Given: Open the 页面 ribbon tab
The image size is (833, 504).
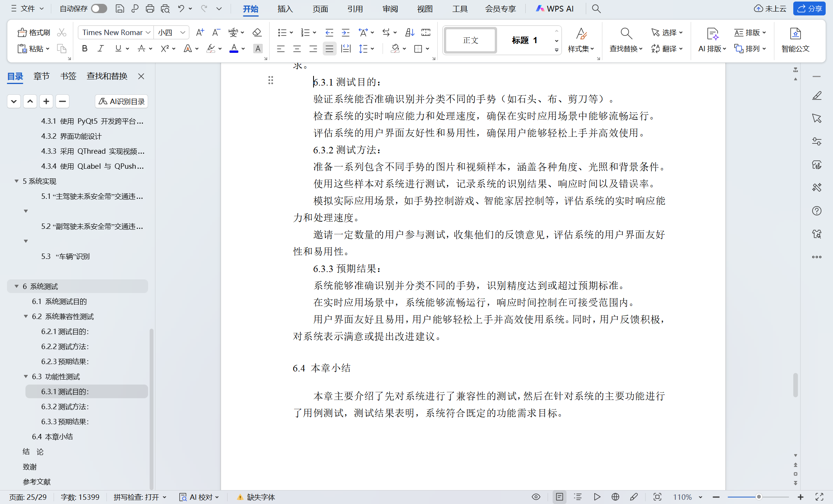Looking at the screenshot, I should (x=320, y=8).
